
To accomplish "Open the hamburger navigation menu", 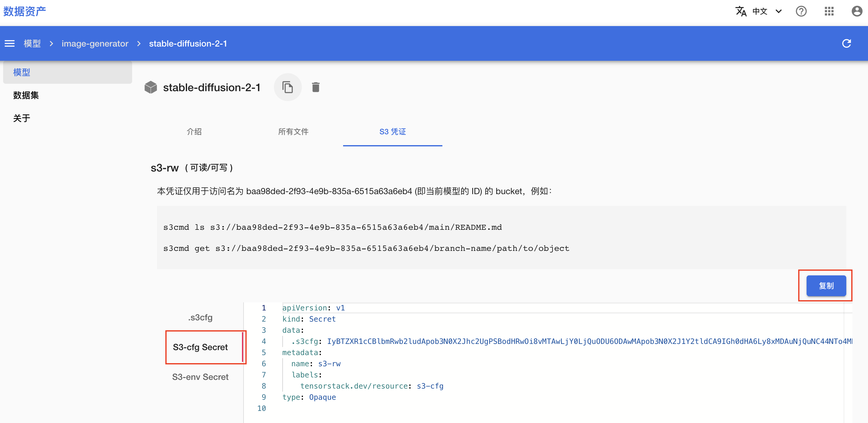I will (x=9, y=43).
